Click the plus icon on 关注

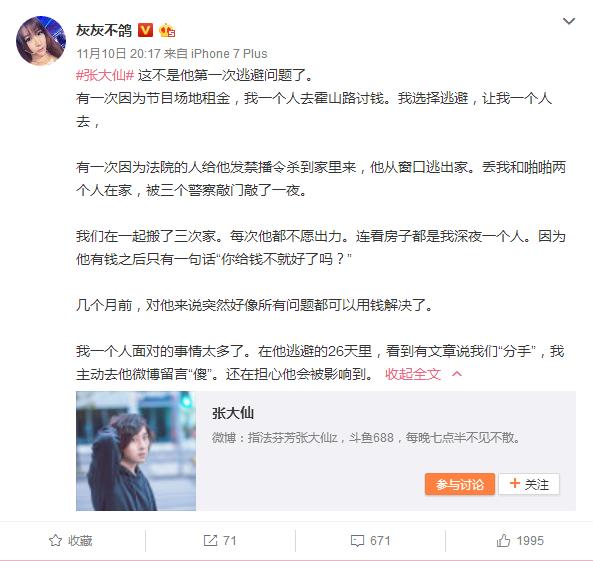click(x=514, y=483)
